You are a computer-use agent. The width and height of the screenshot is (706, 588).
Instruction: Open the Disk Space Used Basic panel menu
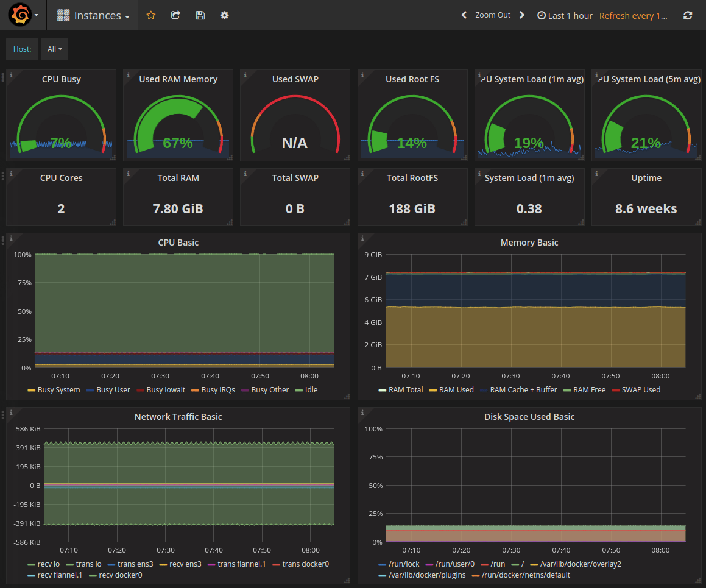[529, 417]
